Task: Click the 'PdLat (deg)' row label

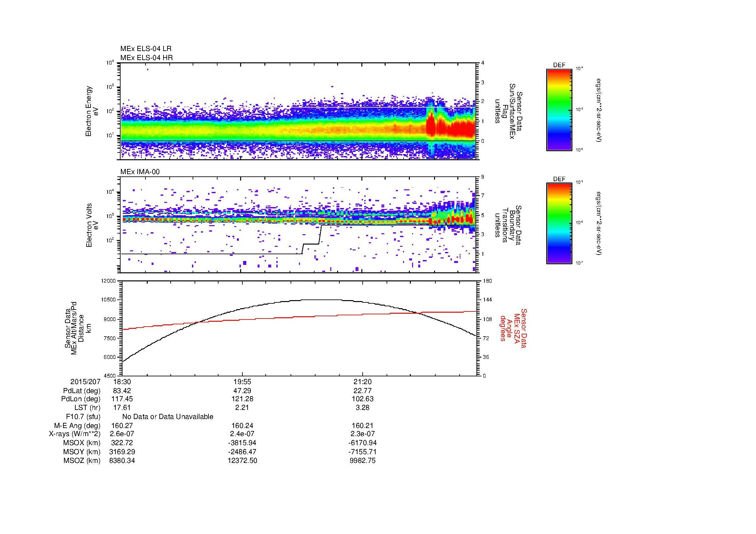Action: tap(82, 391)
